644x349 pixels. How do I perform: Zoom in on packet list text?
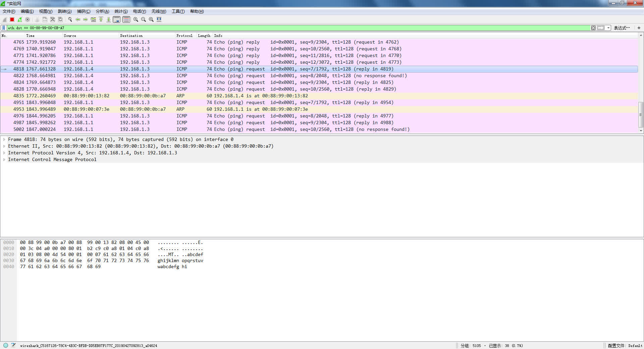(136, 19)
